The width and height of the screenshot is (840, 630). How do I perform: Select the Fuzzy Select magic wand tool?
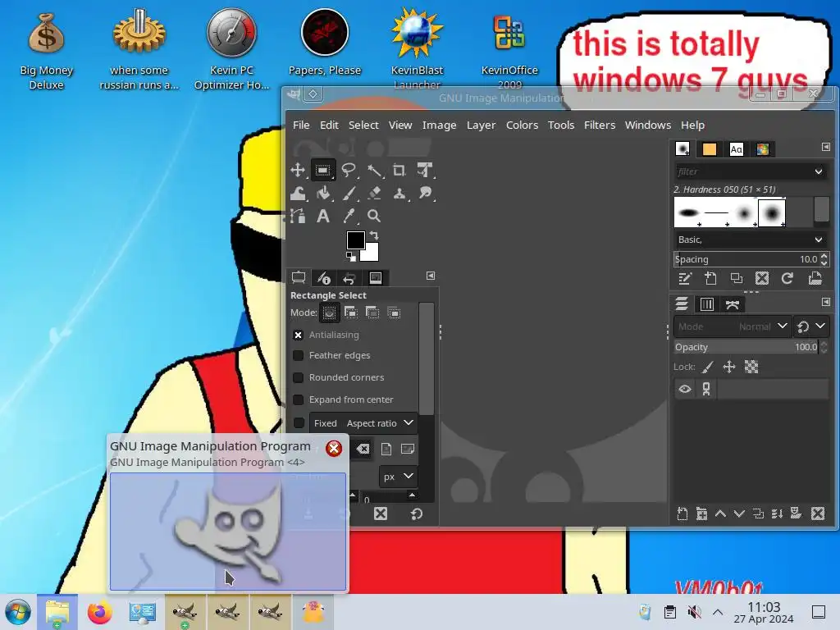(374, 171)
